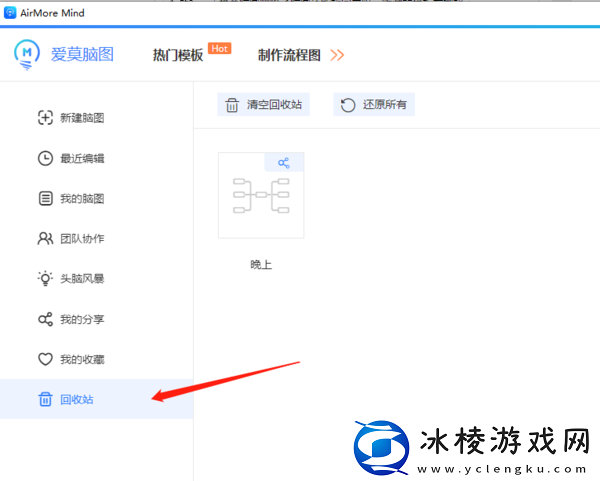Click the 团队协作 people icon
The image size is (600, 481).
tap(45, 238)
